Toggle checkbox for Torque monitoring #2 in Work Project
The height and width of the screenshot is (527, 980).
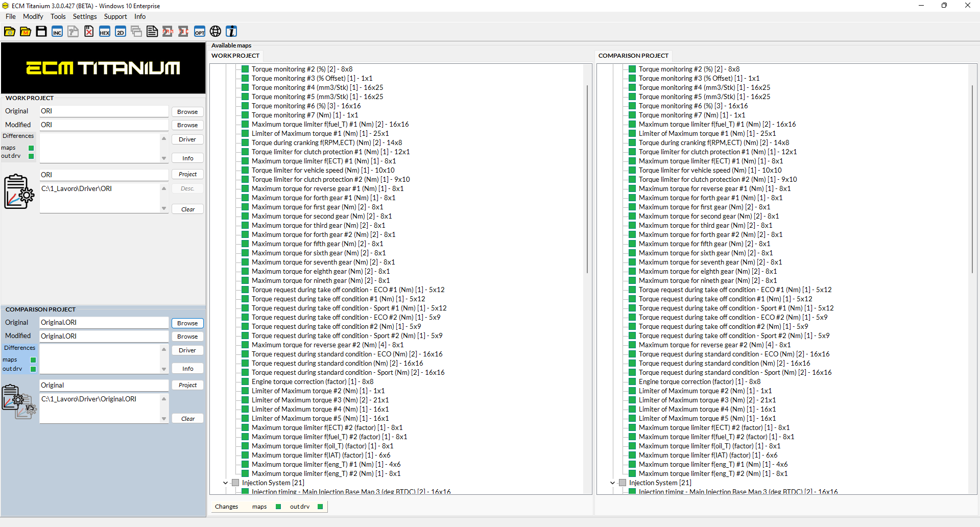coord(245,69)
